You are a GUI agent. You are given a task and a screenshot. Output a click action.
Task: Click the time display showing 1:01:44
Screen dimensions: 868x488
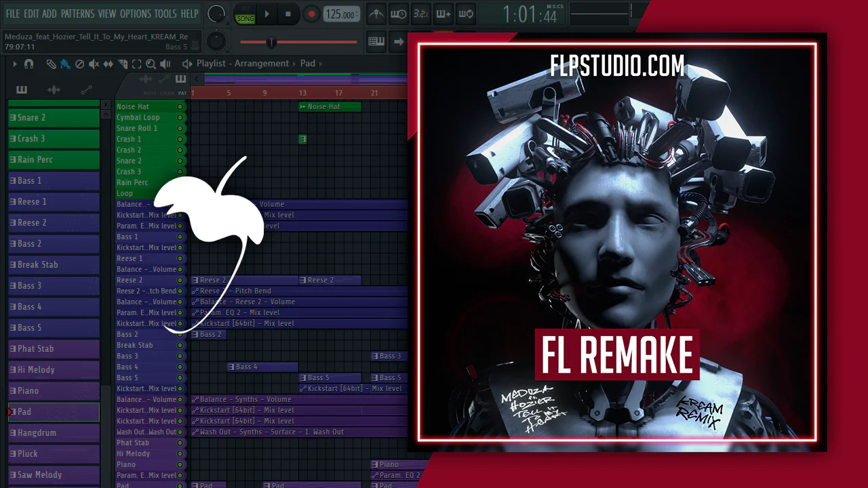(x=530, y=14)
